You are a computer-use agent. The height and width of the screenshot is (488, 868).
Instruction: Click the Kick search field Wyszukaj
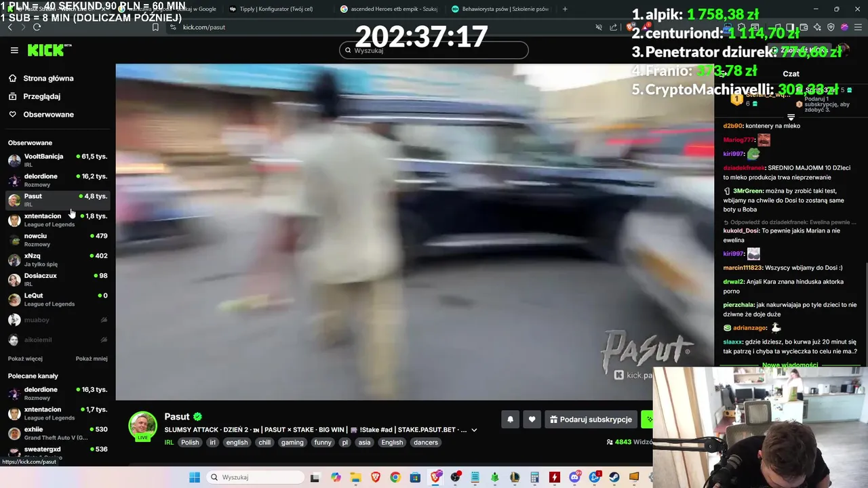point(433,50)
